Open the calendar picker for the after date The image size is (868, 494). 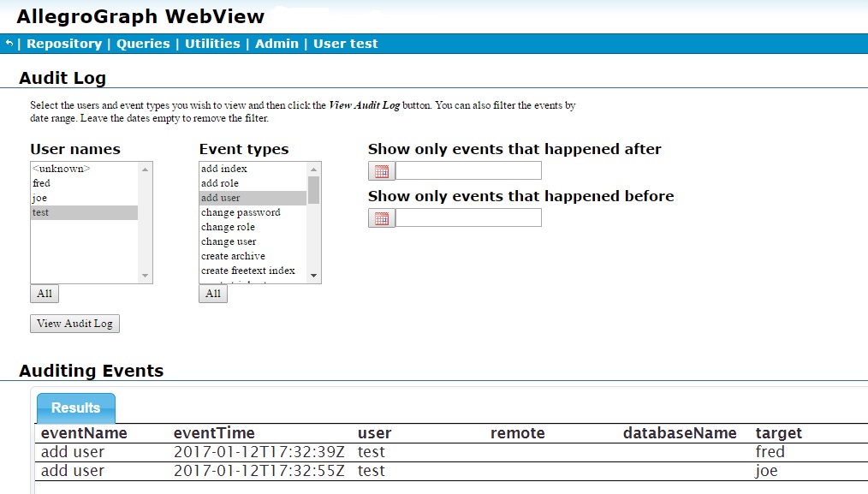(x=380, y=170)
